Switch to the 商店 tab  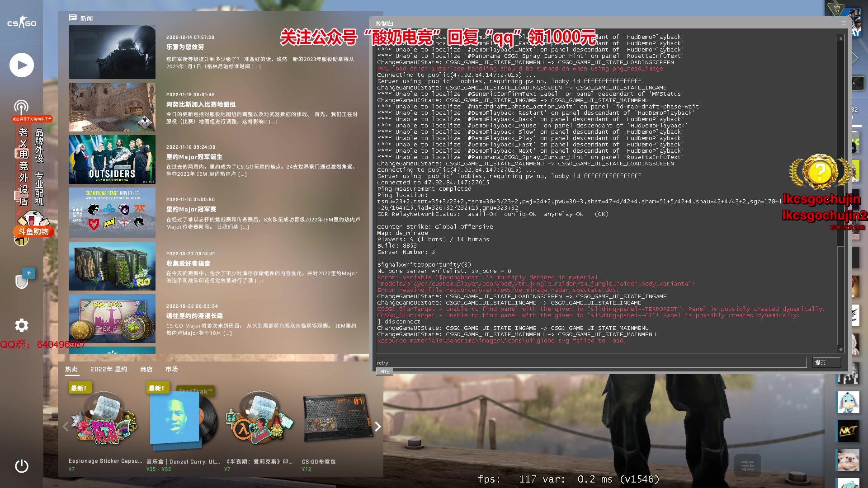146,369
